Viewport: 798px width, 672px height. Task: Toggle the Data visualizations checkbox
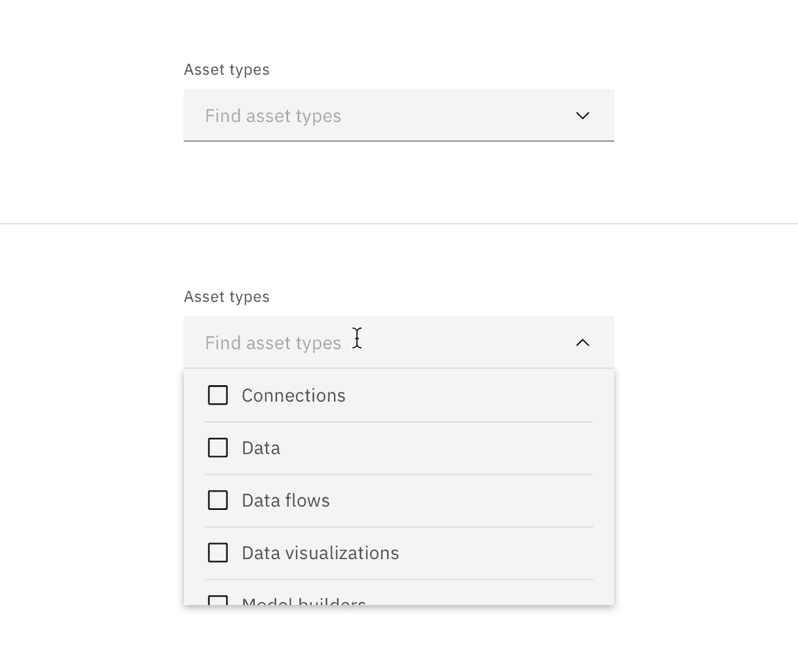[x=218, y=553]
